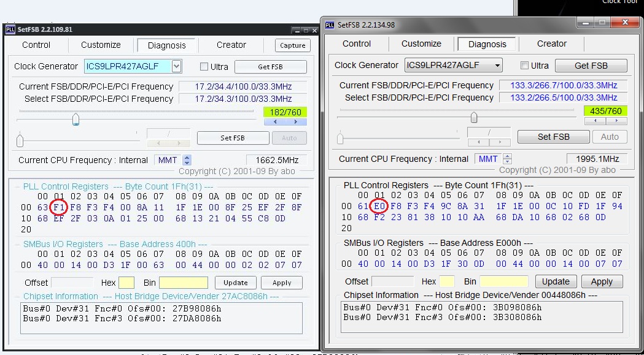This screenshot has width=644, height=355.
Task: Click left arrow under 182/760 value
Action: point(274,122)
